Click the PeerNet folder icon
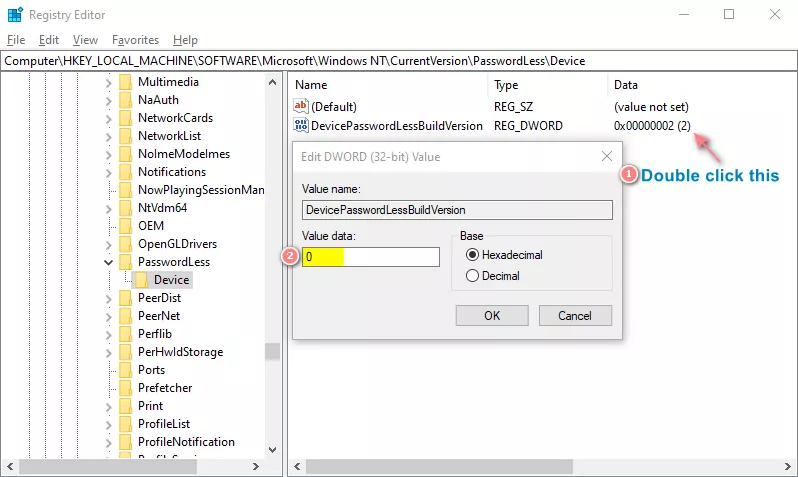 [x=125, y=316]
